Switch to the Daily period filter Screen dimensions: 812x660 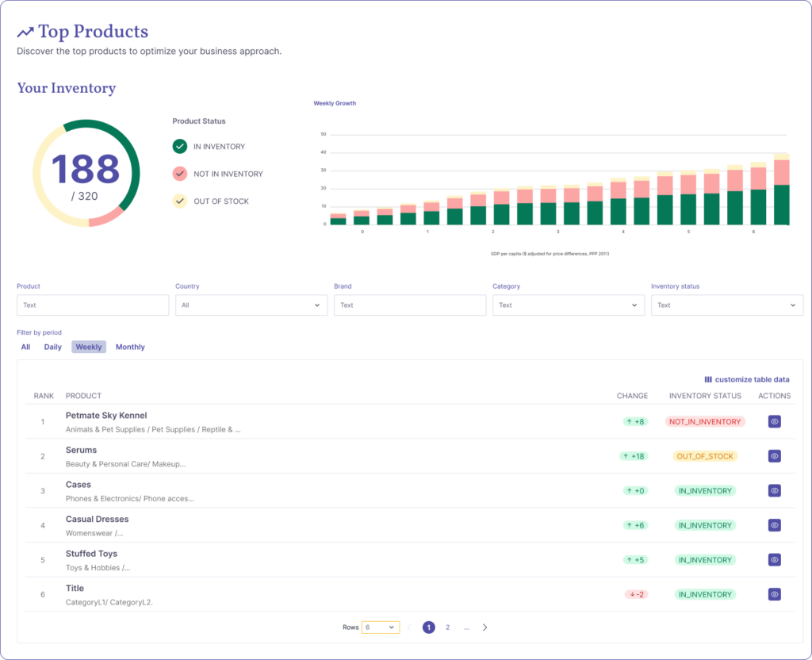tap(53, 347)
